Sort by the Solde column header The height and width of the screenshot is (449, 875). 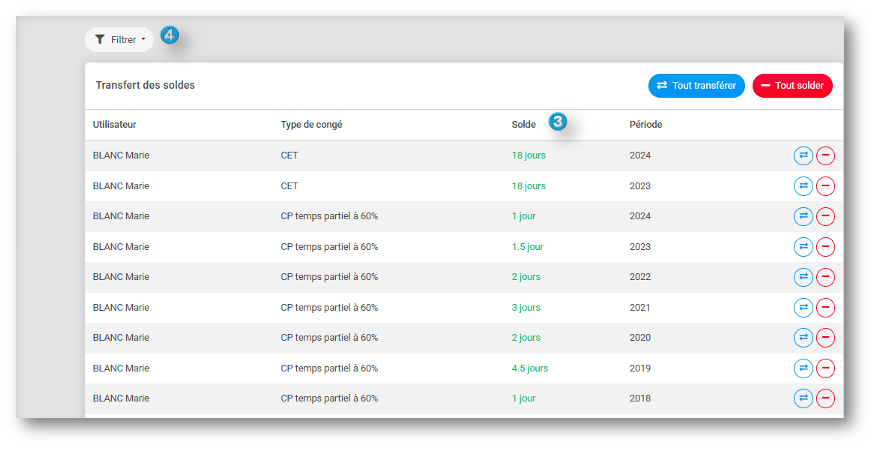523,124
